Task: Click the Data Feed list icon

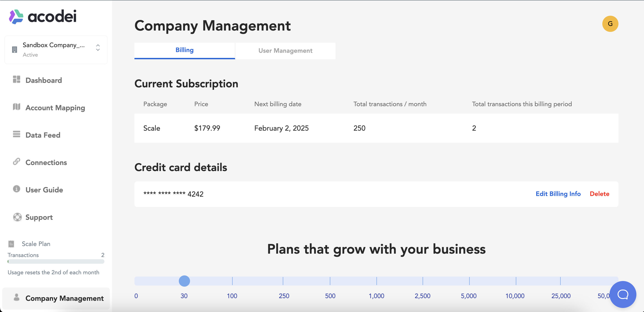Action: coord(17,134)
